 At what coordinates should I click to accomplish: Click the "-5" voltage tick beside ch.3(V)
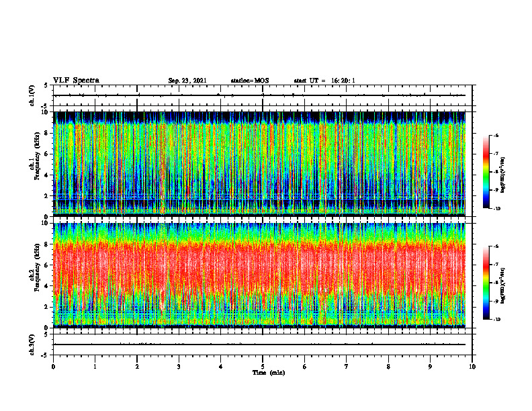(46, 355)
